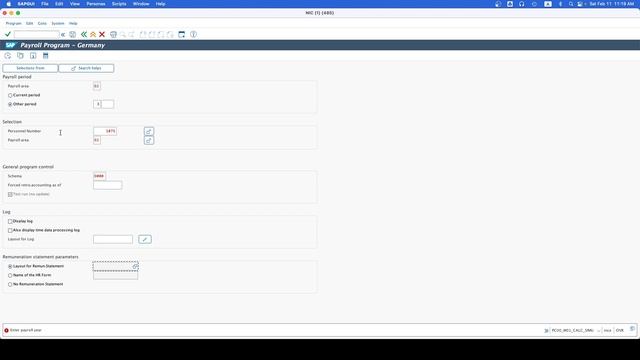Click the red error icon in status bar
The width and height of the screenshot is (640, 360).
pyautogui.click(x=6, y=330)
